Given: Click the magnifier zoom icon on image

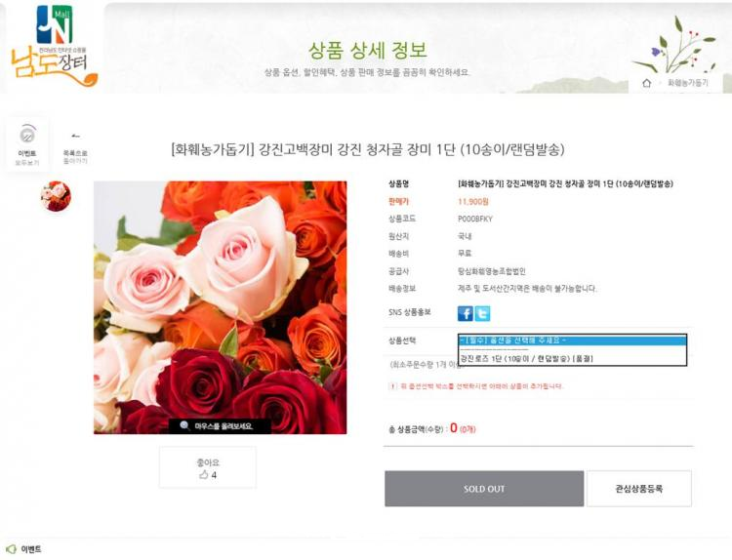Looking at the screenshot, I should [184, 425].
